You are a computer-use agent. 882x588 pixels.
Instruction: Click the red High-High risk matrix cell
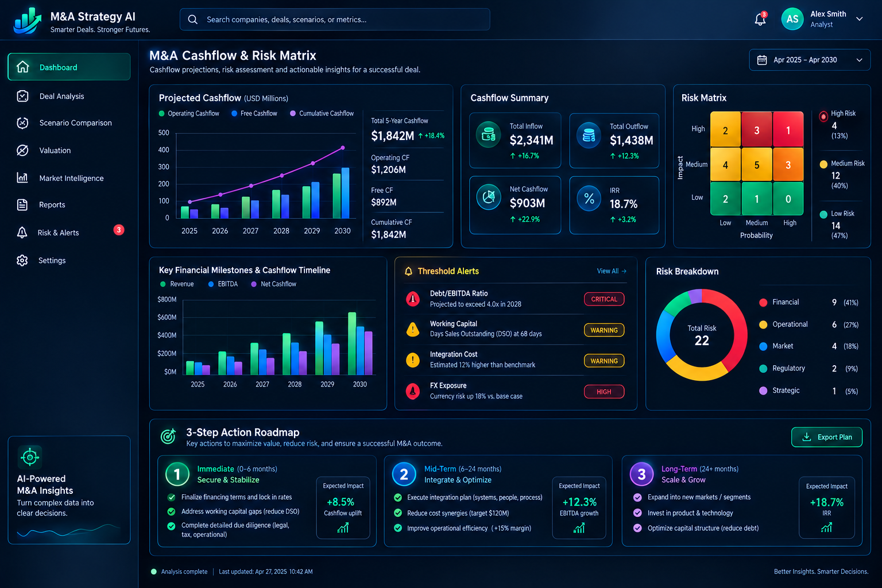pyautogui.click(x=788, y=130)
